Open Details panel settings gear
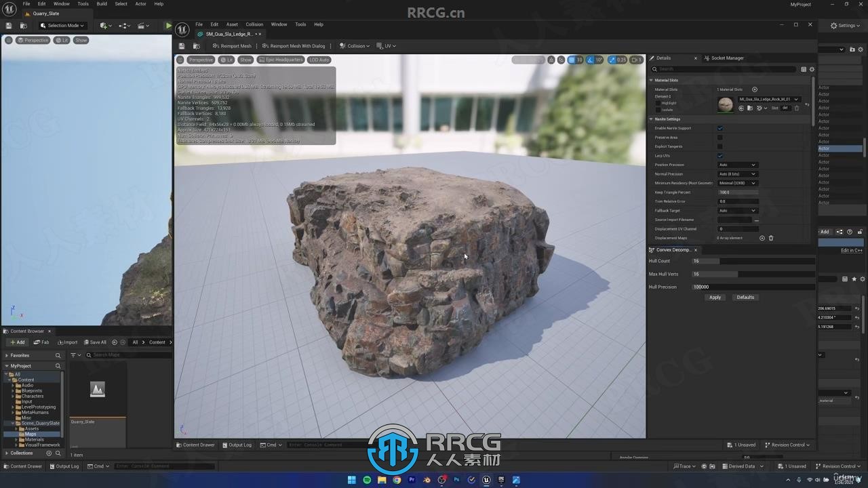Image resolution: width=868 pixels, height=488 pixels. point(812,69)
